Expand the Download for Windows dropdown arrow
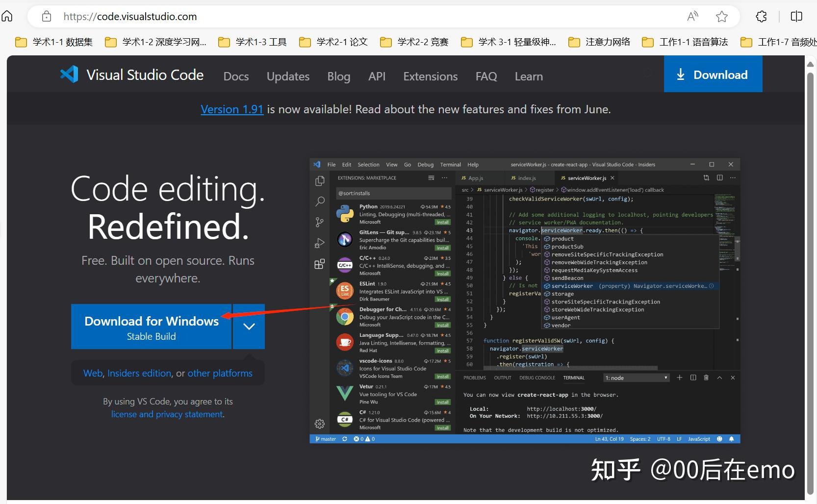Screen dimensions: 817x504 (248, 327)
